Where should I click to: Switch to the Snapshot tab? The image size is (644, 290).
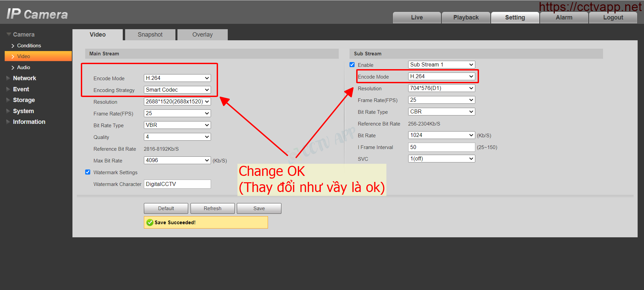coord(150,35)
